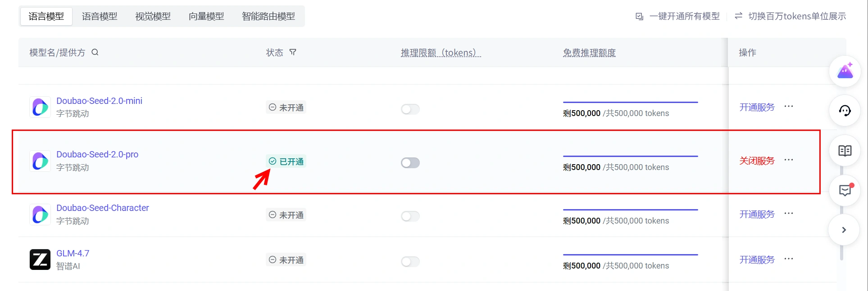This screenshot has width=868, height=291.
Task: Open the AI assistant floating icon
Action: point(845,71)
